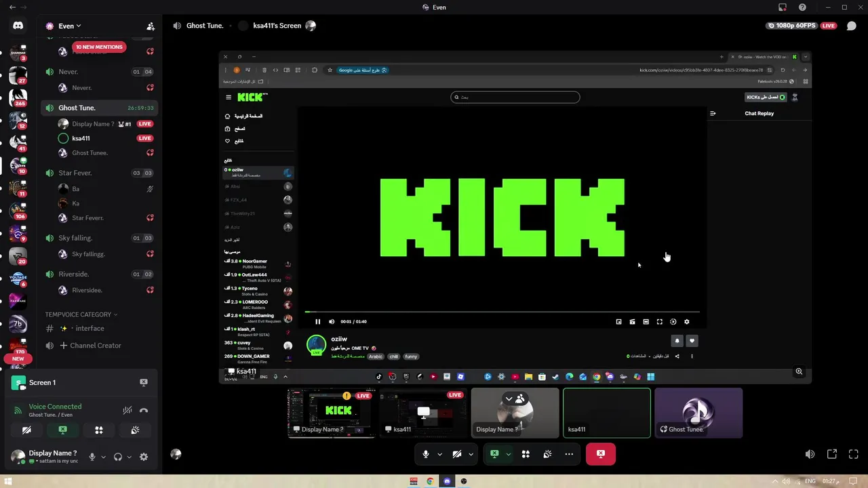Watch the Display Name ? live stream thumbnail
Image resolution: width=868 pixels, height=488 pixels.
click(x=332, y=413)
